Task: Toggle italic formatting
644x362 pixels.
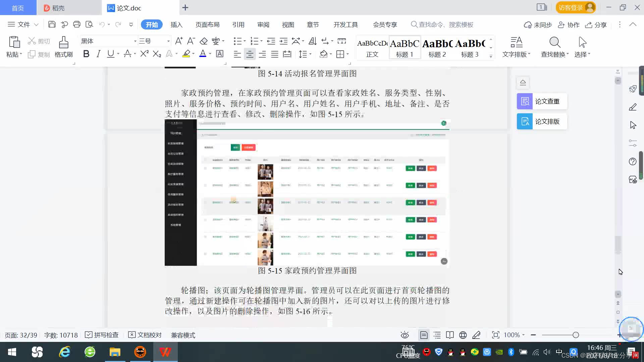Action: [98, 54]
